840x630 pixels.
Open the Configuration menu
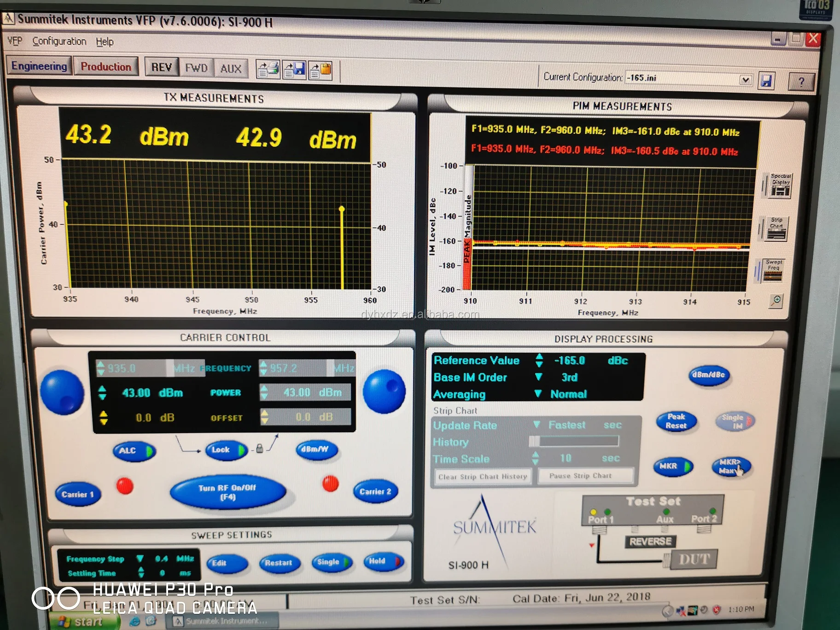tap(59, 41)
